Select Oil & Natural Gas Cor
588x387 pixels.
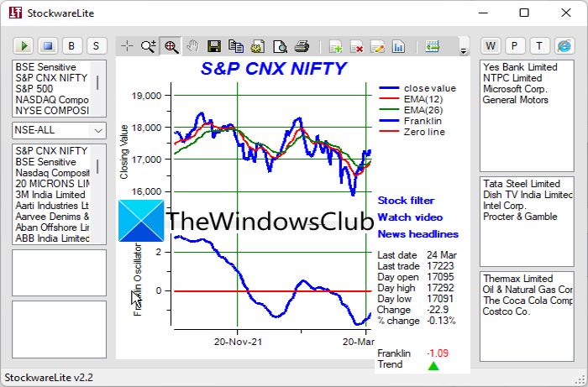tap(528, 290)
